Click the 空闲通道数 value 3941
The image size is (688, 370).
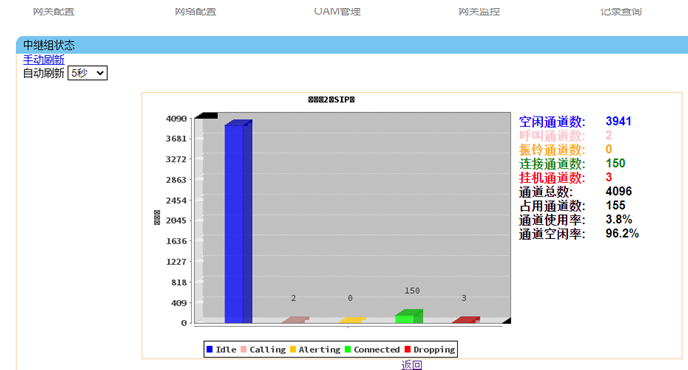[618, 121]
